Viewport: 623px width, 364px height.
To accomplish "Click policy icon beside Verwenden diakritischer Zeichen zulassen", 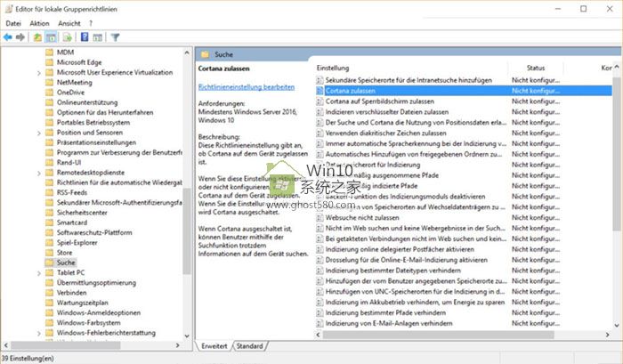I will (320, 133).
